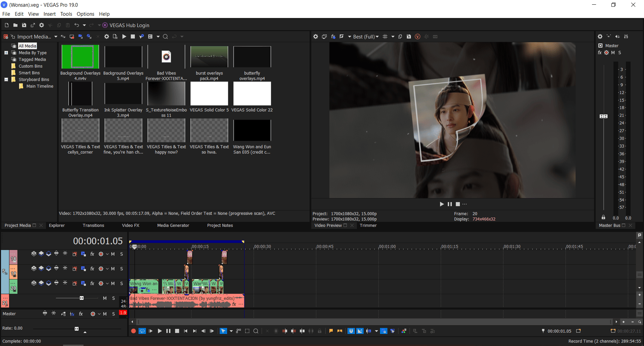Create a new project with the New icon
The height and width of the screenshot is (346, 644).
(x=6, y=25)
